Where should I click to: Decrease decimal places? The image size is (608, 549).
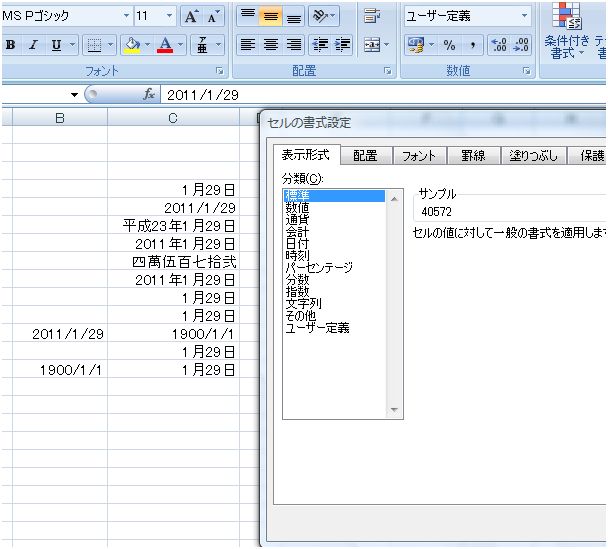coord(521,45)
